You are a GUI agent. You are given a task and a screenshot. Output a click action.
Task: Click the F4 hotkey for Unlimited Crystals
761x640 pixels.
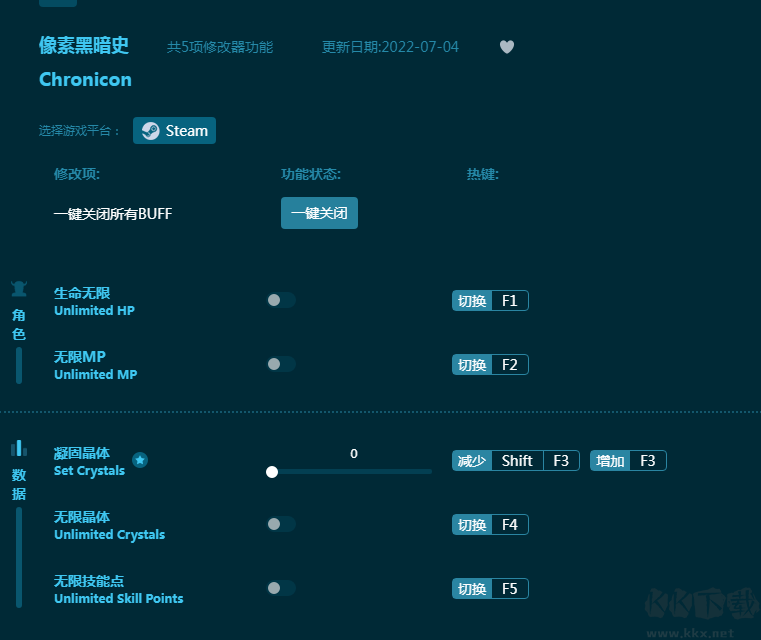490,525
